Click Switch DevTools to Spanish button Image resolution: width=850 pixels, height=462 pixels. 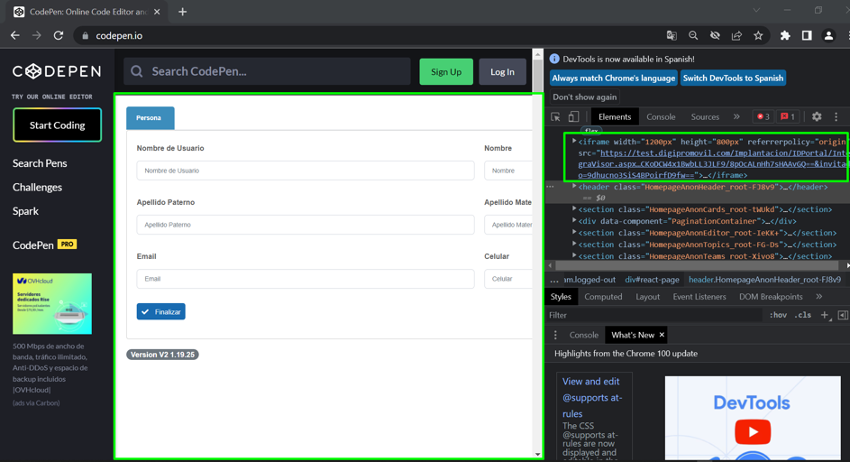pos(733,78)
